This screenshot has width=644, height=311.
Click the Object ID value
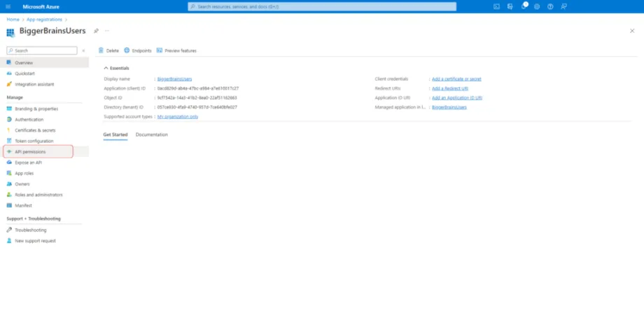(x=197, y=98)
